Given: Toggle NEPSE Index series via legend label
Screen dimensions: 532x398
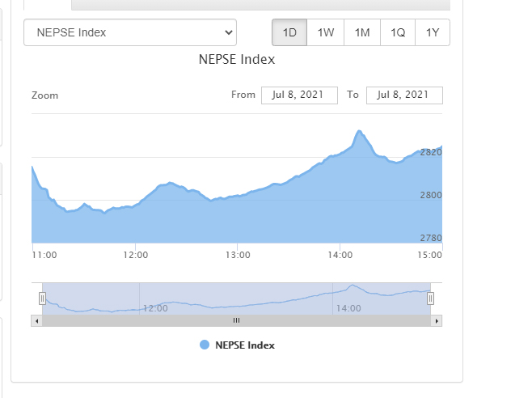Looking at the screenshot, I should point(245,345).
